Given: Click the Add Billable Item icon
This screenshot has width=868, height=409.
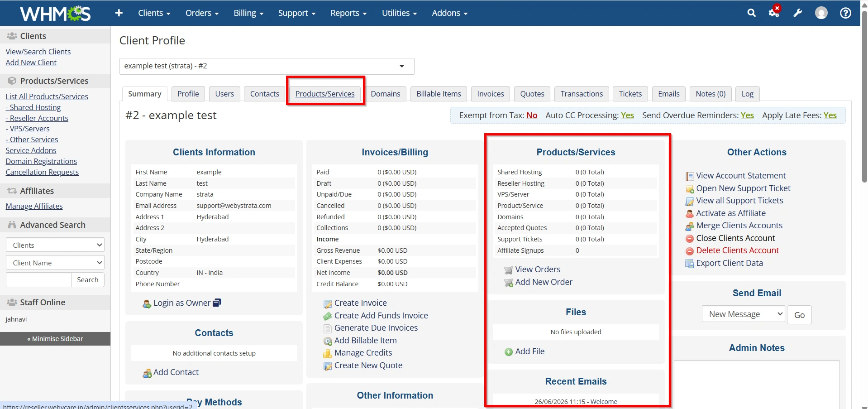Looking at the screenshot, I should coord(328,341).
